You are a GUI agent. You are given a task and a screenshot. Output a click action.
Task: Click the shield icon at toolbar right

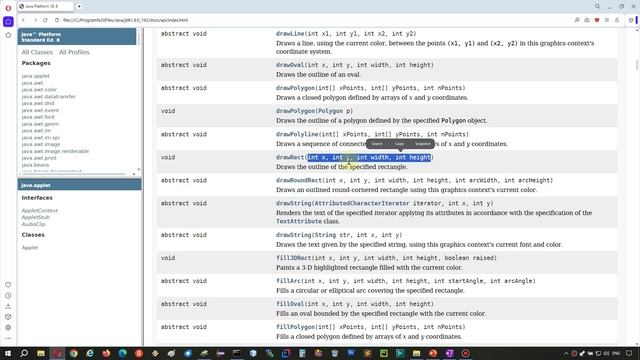point(631,20)
